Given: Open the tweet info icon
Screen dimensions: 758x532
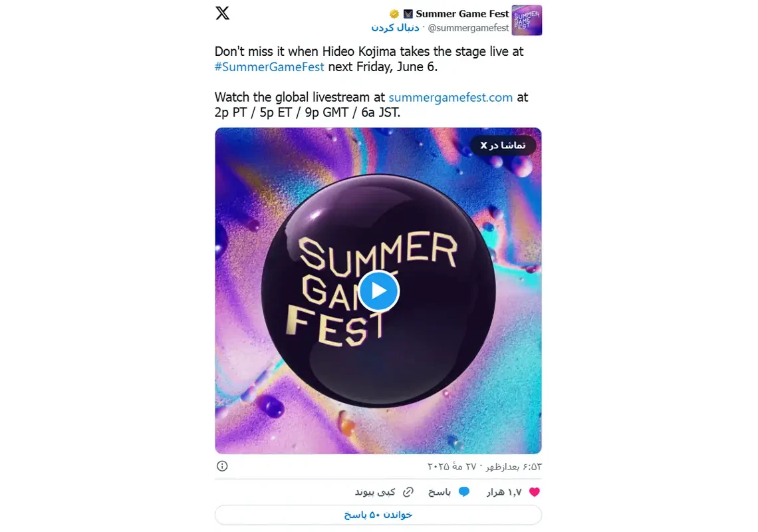Looking at the screenshot, I should pyautogui.click(x=222, y=465).
